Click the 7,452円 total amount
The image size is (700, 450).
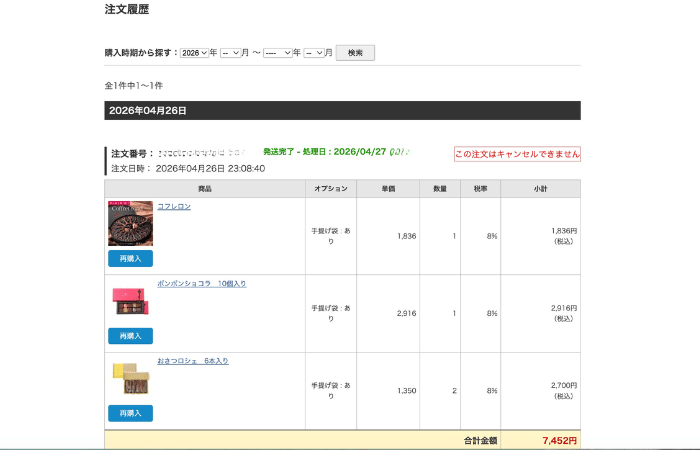[x=559, y=440]
